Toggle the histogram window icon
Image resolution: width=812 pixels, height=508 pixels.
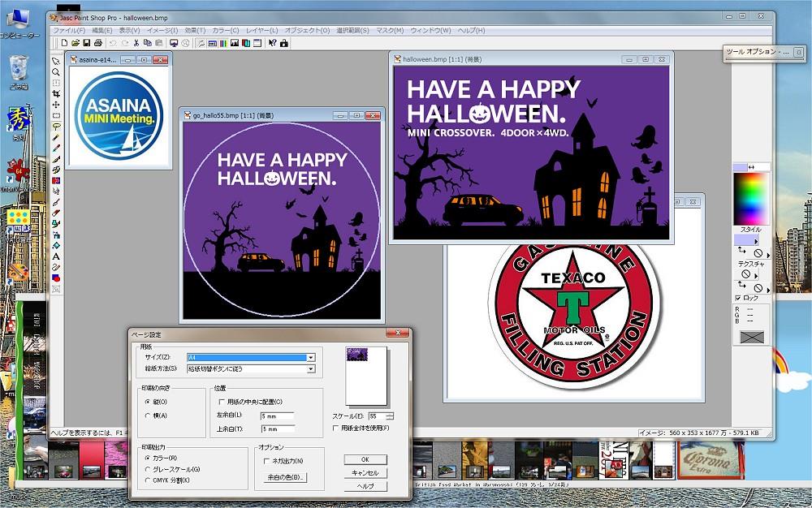coord(235,43)
